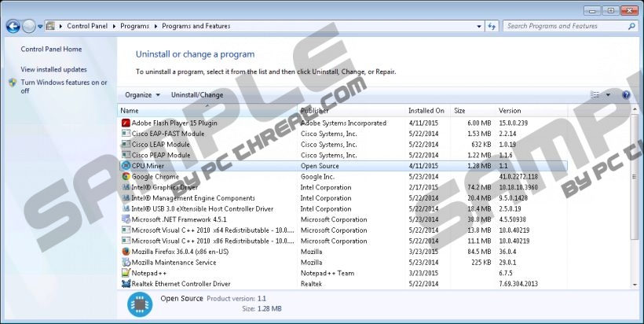Click the Uninstall/Change toolbar button
The width and height of the screenshot is (644, 324).
[x=197, y=95]
